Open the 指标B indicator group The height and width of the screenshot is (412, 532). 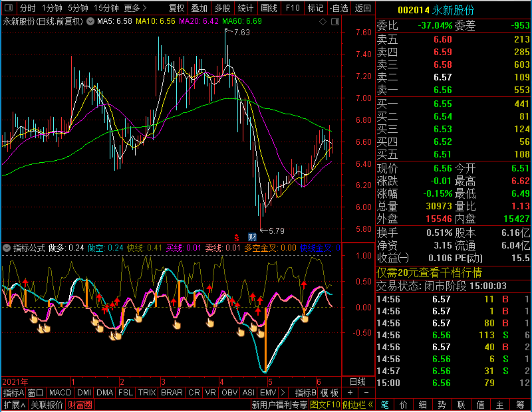tap(306, 393)
